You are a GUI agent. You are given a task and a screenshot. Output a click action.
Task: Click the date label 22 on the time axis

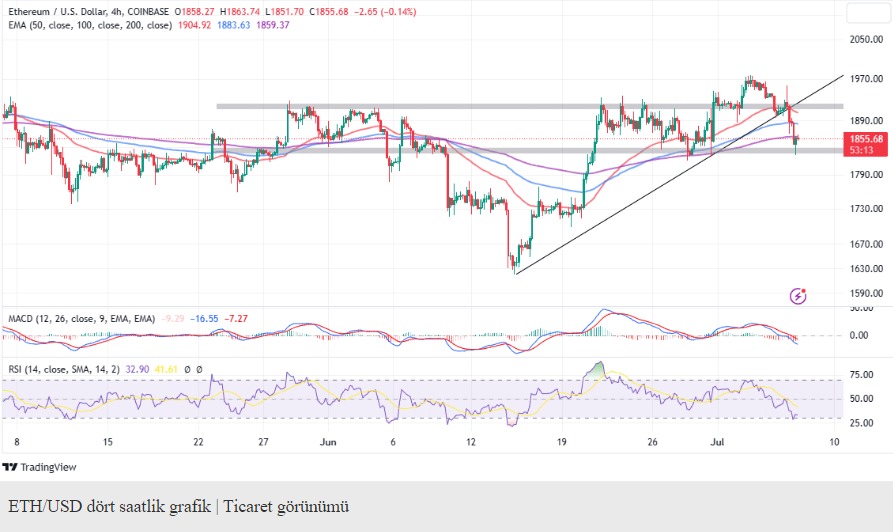tap(198, 442)
